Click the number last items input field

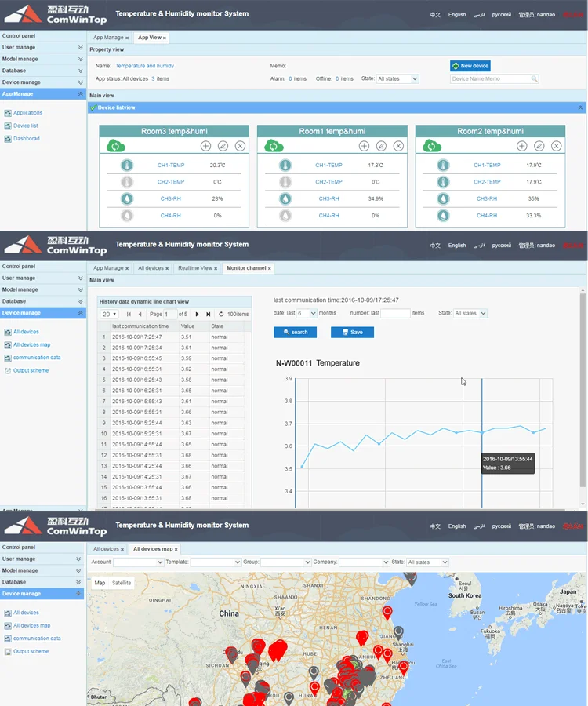395,313
